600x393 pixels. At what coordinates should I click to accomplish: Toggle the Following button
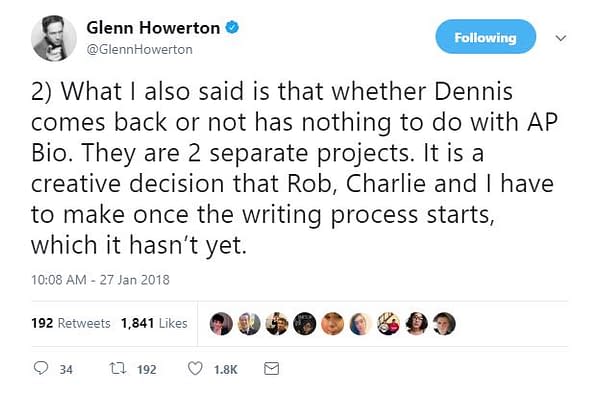point(486,37)
